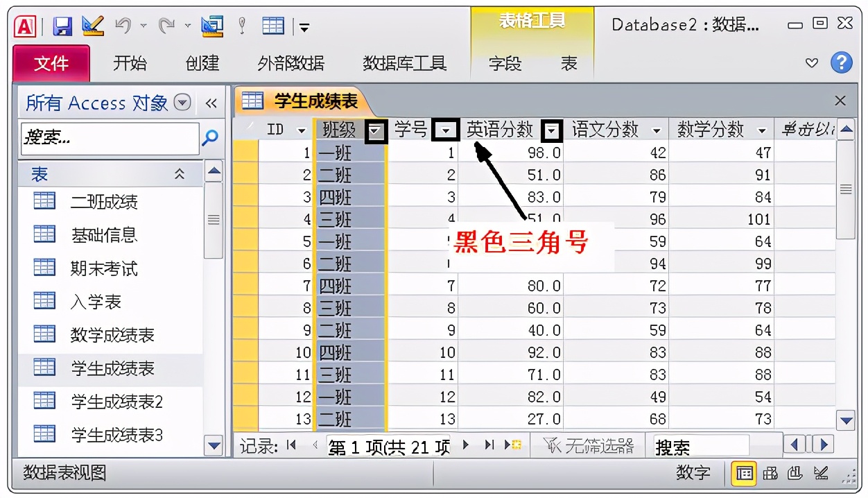Switch to Design view in status bar
Viewport: 868px width, 498px height.
click(822, 474)
